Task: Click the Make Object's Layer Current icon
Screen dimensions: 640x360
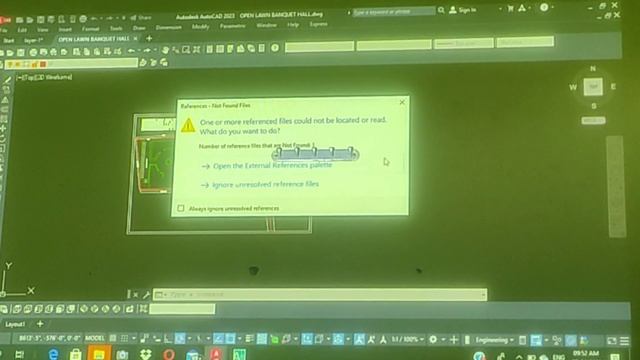Action: pos(143,62)
